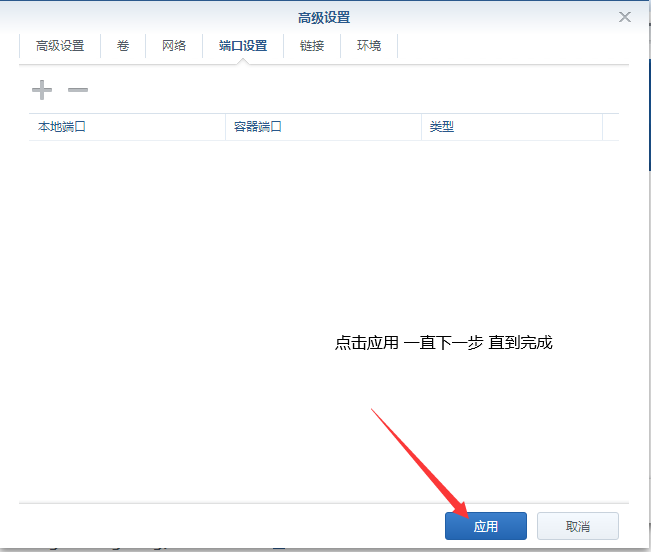The height and width of the screenshot is (552, 651).
Task: Click the 容器端口 column header
Action: pos(323,127)
